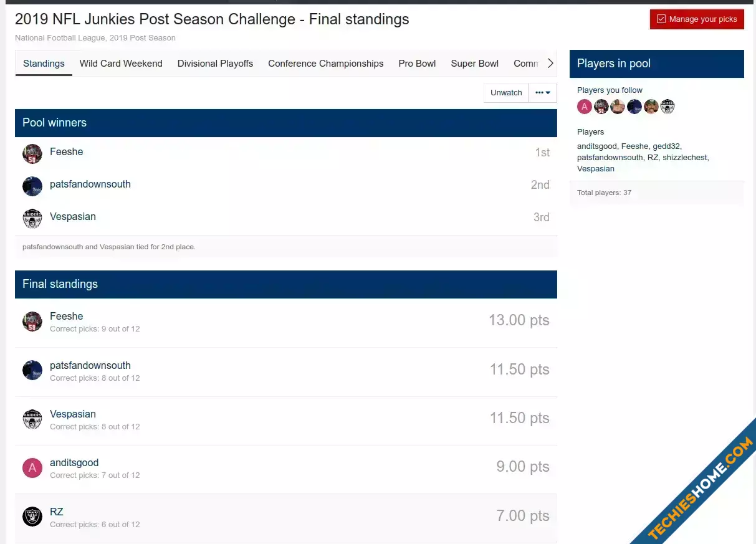Open gedd32 in the sidebar Players list
Image resolution: width=756 pixels, height=544 pixels.
[666, 146]
